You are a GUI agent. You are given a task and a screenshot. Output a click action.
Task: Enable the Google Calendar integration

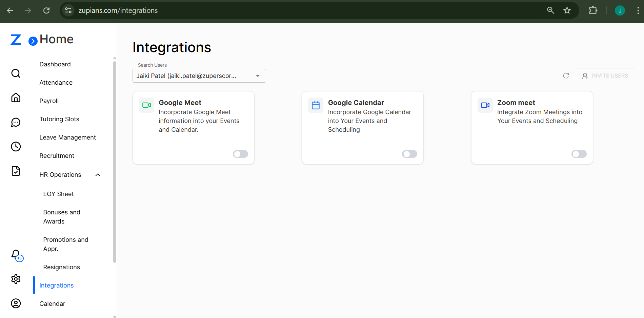[x=409, y=154]
